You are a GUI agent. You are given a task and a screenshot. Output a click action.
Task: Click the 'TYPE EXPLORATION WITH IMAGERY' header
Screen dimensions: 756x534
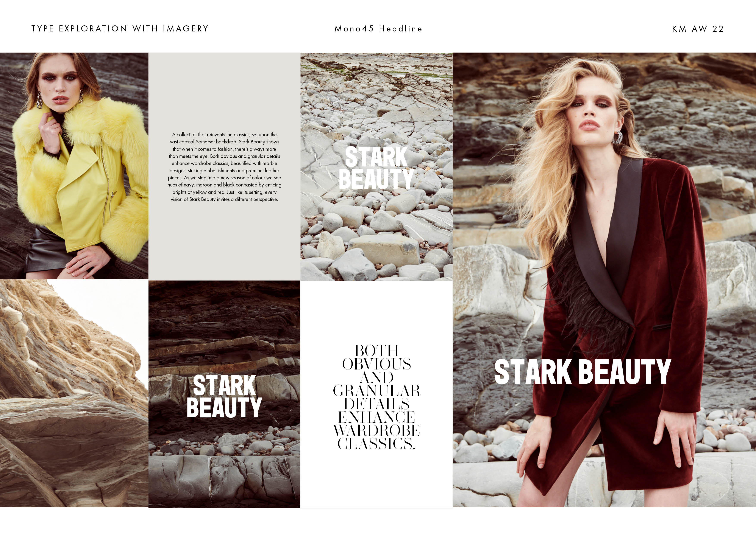tap(120, 29)
